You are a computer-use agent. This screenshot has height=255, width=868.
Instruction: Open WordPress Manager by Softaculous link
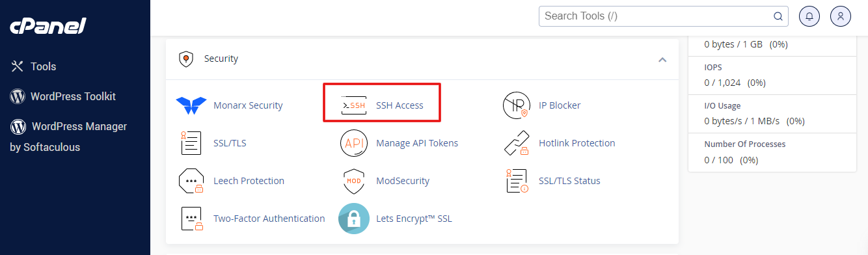[x=68, y=137]
